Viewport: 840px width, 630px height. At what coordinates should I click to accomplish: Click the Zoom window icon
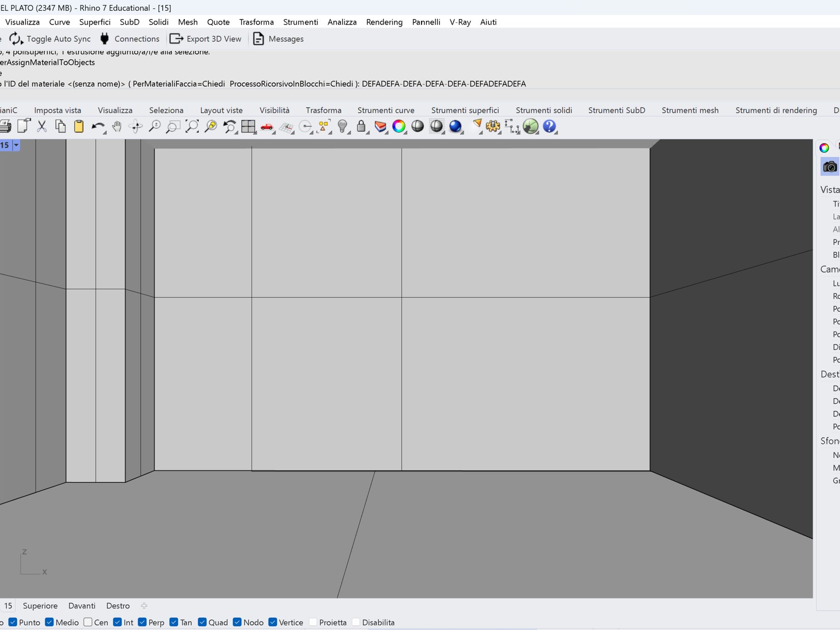(x=173, y=126)
